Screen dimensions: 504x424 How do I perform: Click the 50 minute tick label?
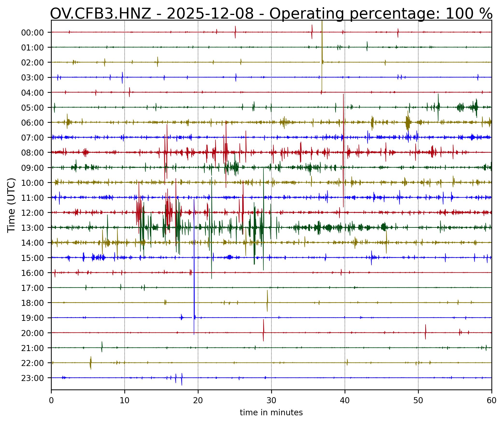418,401
